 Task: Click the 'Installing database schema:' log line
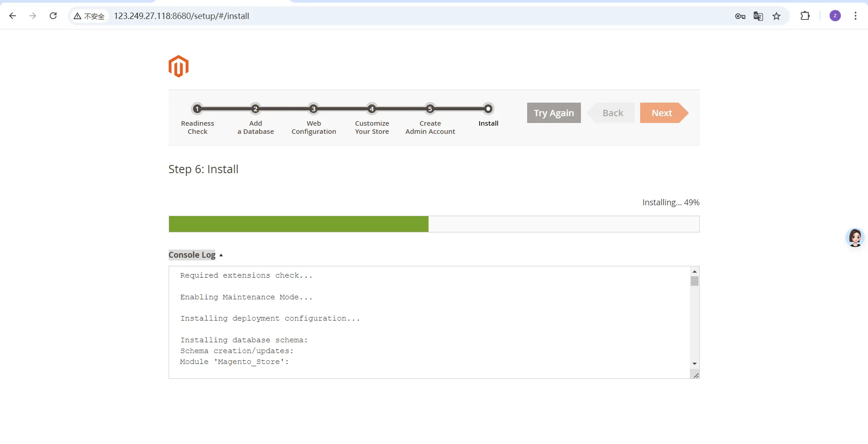(244, 340)
